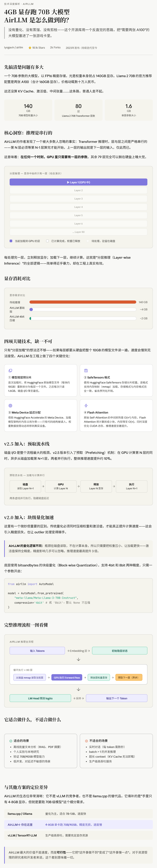Click the 四项关键技术，缺一不可 heading
Image resolution: width=157 pixels, height=868 pixels.
coord(28,341)
